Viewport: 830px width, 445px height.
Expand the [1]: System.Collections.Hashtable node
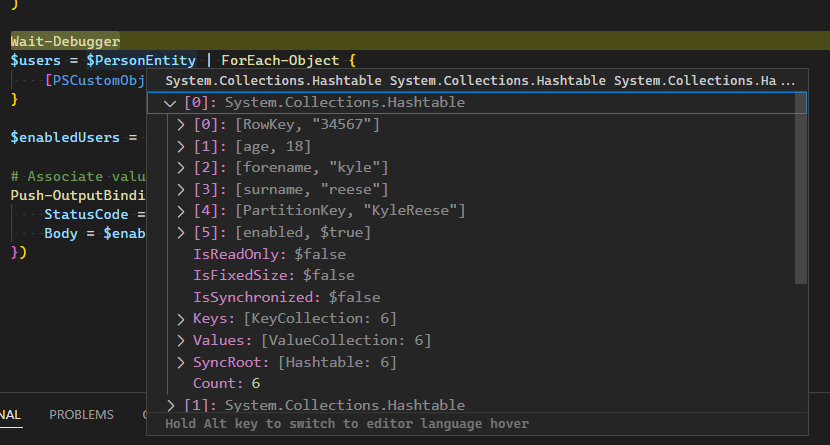click(170, 405)
